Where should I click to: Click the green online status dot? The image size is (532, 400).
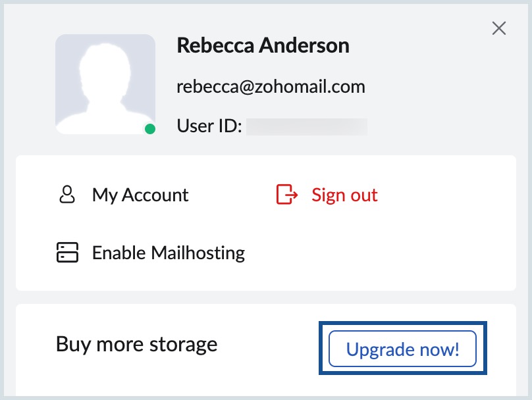coord(150,130)
